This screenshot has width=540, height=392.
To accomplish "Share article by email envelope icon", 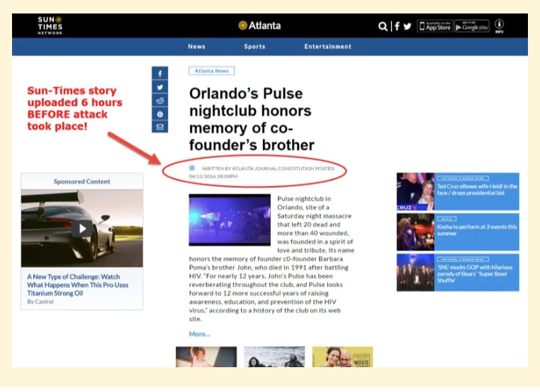I will pyautogui.click(x=159, y=127).
